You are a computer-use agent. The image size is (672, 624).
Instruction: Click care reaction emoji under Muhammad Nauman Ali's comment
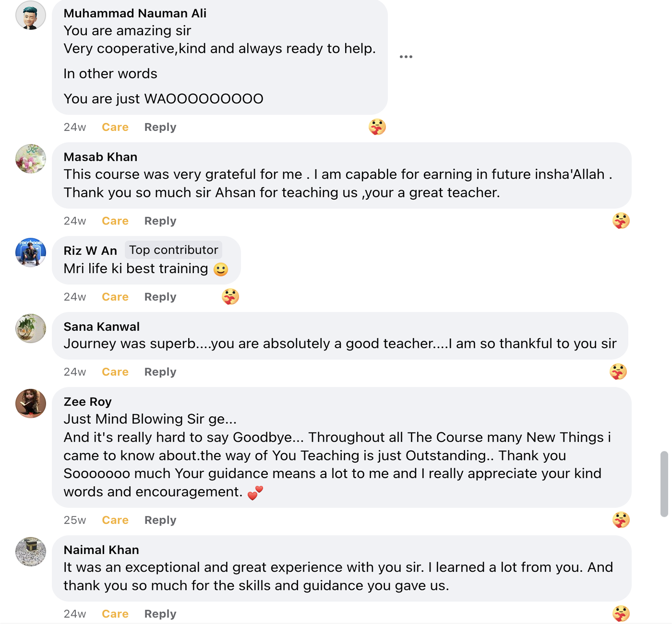377,127
